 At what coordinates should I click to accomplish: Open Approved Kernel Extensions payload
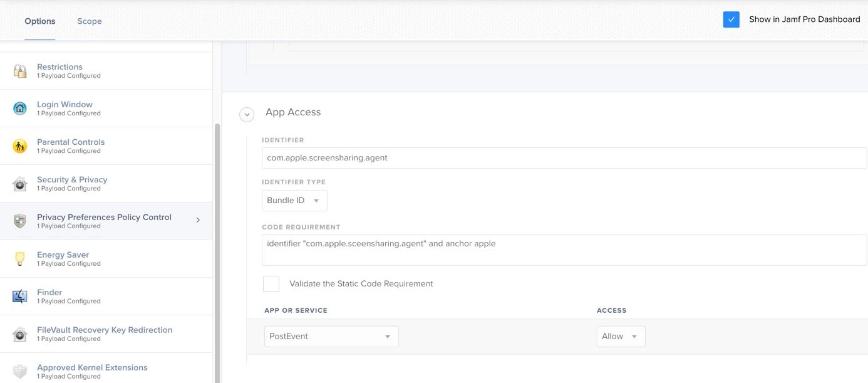(x=106, y=369)
